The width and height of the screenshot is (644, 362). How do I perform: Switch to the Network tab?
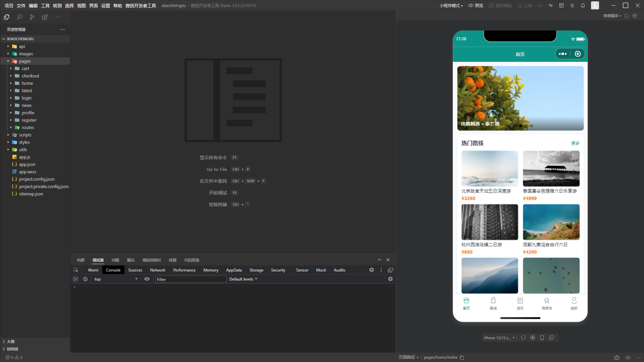(x=158, y=270)
